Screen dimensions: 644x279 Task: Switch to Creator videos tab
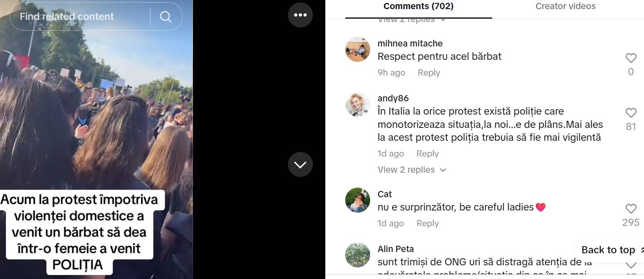pyautogui.click(x=565, y=6)
